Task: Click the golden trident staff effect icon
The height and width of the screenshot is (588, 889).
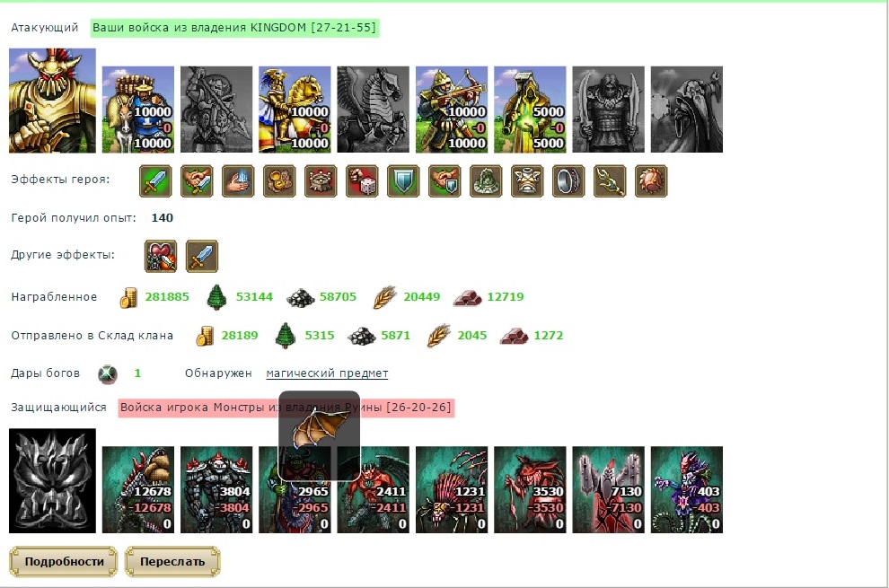Action: coord(610,180)
